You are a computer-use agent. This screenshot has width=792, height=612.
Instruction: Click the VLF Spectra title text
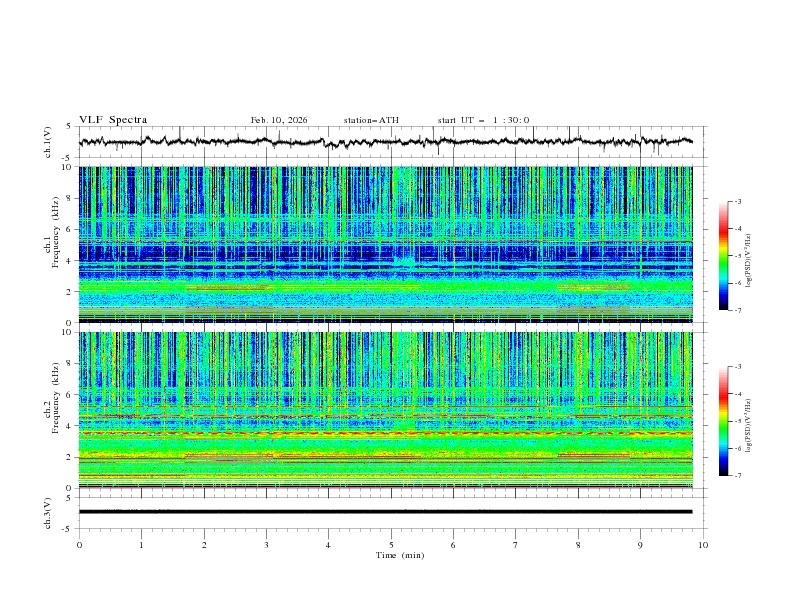113,120
